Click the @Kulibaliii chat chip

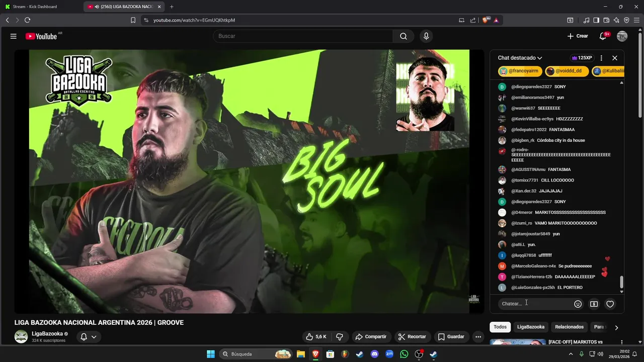pos(608,71)
